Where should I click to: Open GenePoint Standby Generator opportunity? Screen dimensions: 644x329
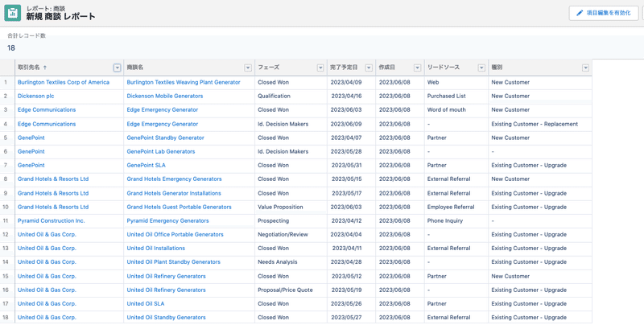coord(165,138)
